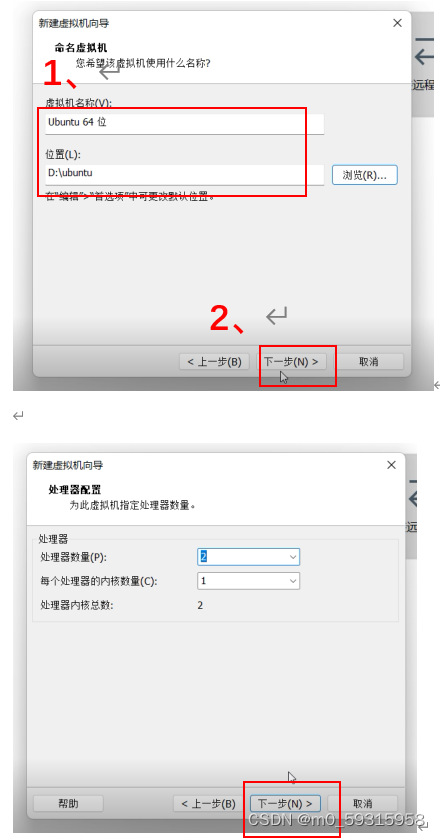Click 上一步(B) in the 命名虚拟机 dialog
The image size is (440, 838).
click(214, 362)
